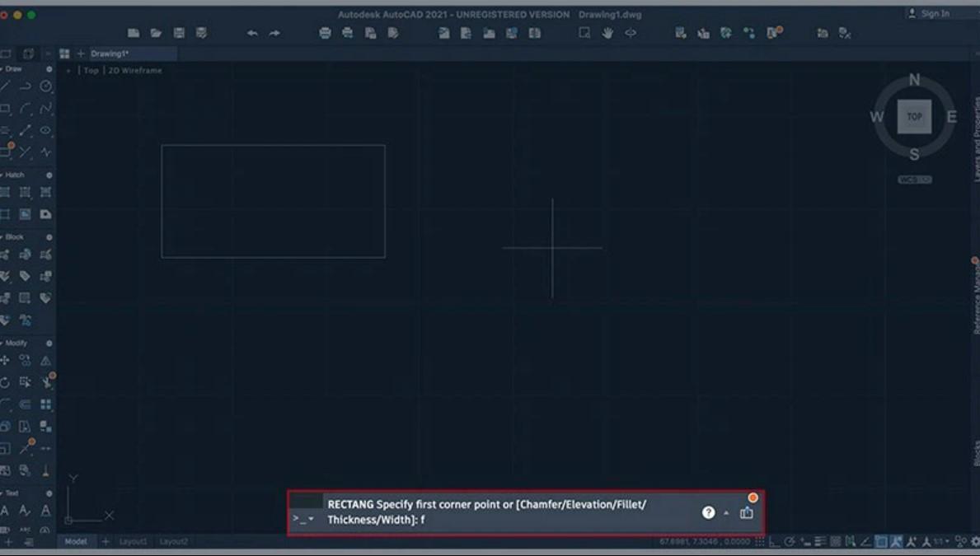Viewport: 980px width, 556px height.
Task: Activate the Pan hand tool
Action: (607, 32)
